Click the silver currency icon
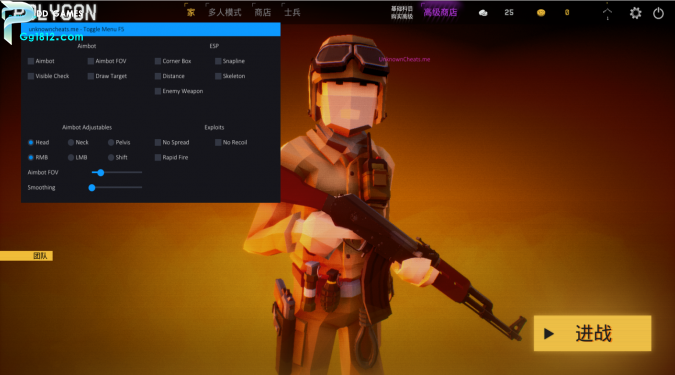Screen dimensions: 675x375 click(483, 13)
